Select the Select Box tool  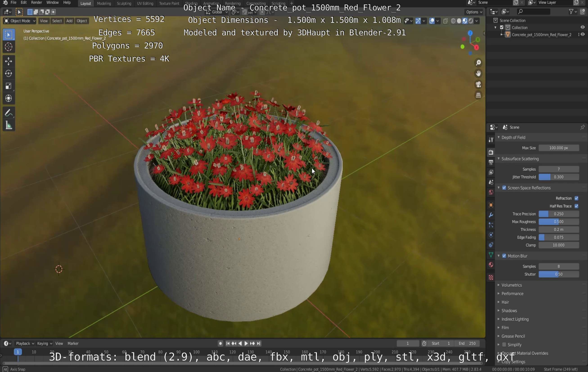tap(9, 35)
